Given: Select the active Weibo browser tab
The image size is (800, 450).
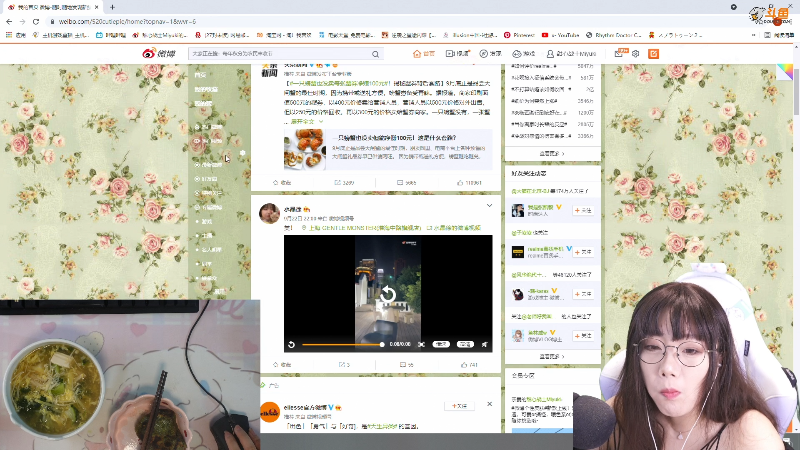Looking at the screenshot, I should (53, 7).
